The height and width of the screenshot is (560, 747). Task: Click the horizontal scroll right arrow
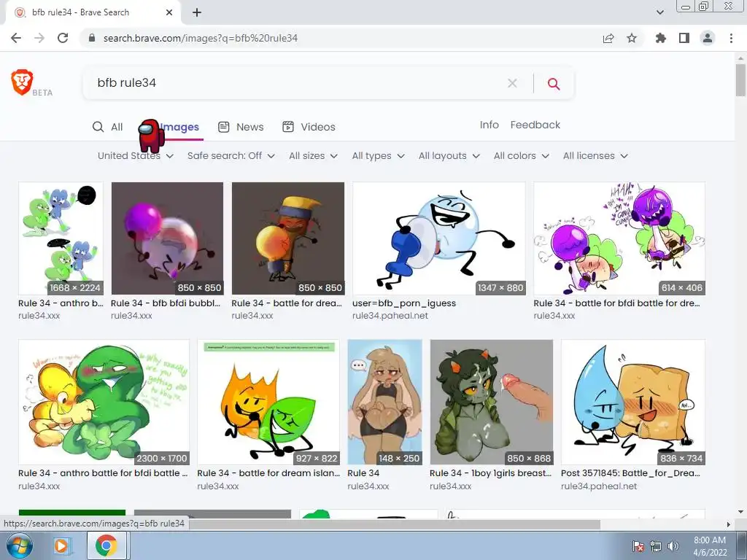(x=728, y=524)
